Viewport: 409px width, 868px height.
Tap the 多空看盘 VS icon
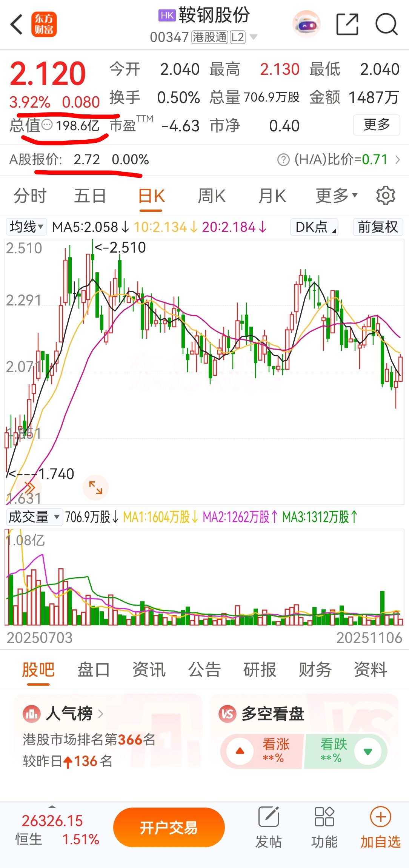pos(228,714)
